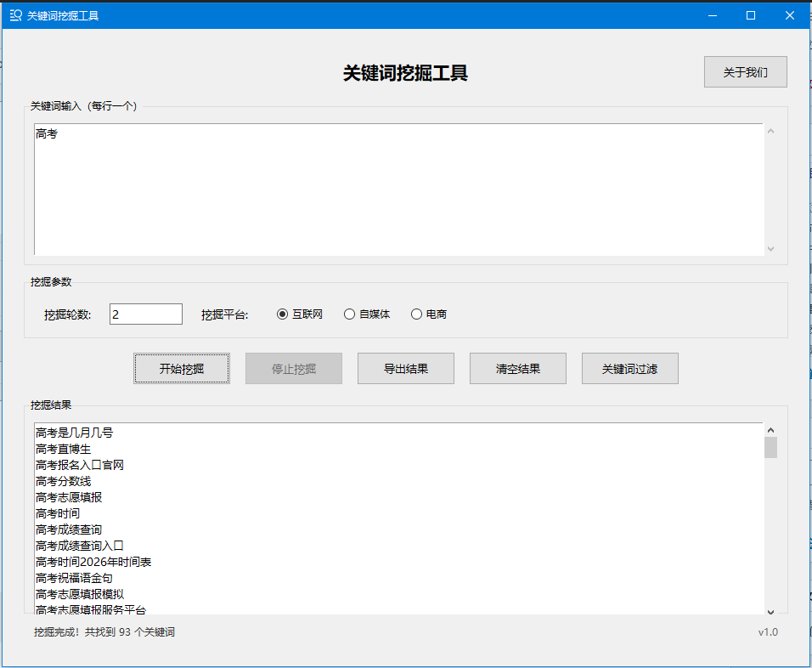Image resolution: width=812 pixels, height=668 pixels.
Task: Select result 高考志愿填报模拟
Action: 81,594
